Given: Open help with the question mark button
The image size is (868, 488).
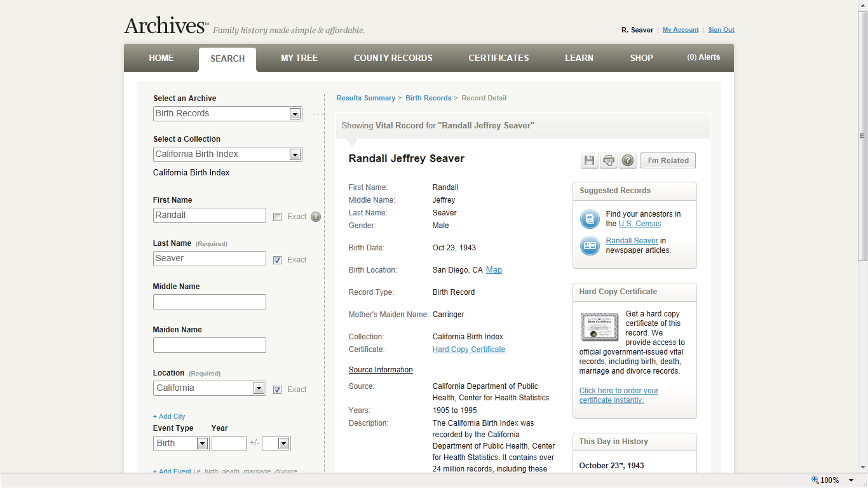Looking at the screenshot, I should 628,161.
